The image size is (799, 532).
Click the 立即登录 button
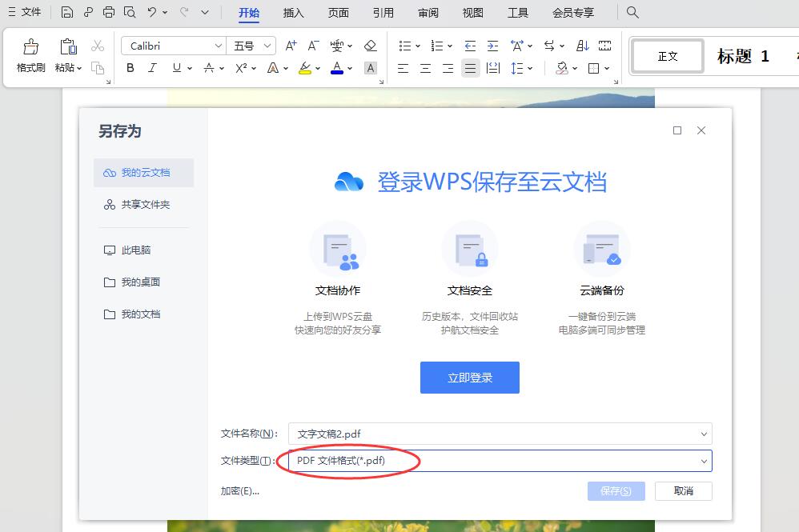pyautogui.click(x=470, y=378)
